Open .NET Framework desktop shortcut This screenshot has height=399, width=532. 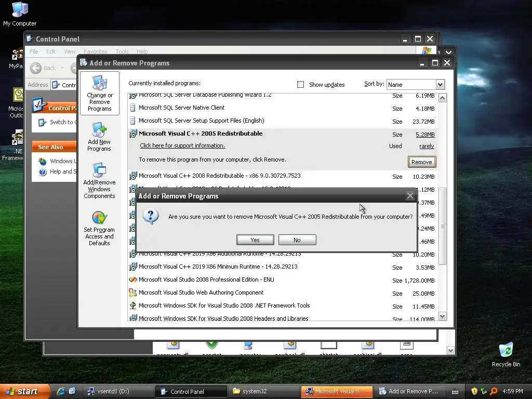(14, 145)
